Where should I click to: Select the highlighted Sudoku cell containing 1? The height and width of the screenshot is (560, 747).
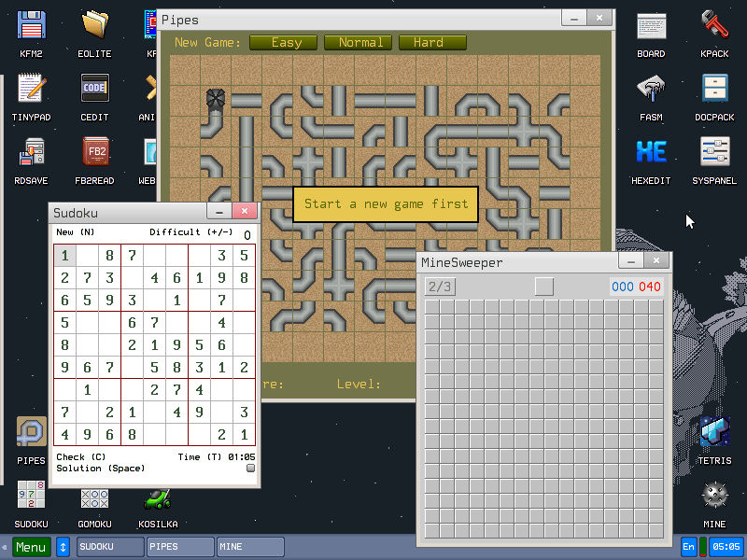click(x=64, y=256)
